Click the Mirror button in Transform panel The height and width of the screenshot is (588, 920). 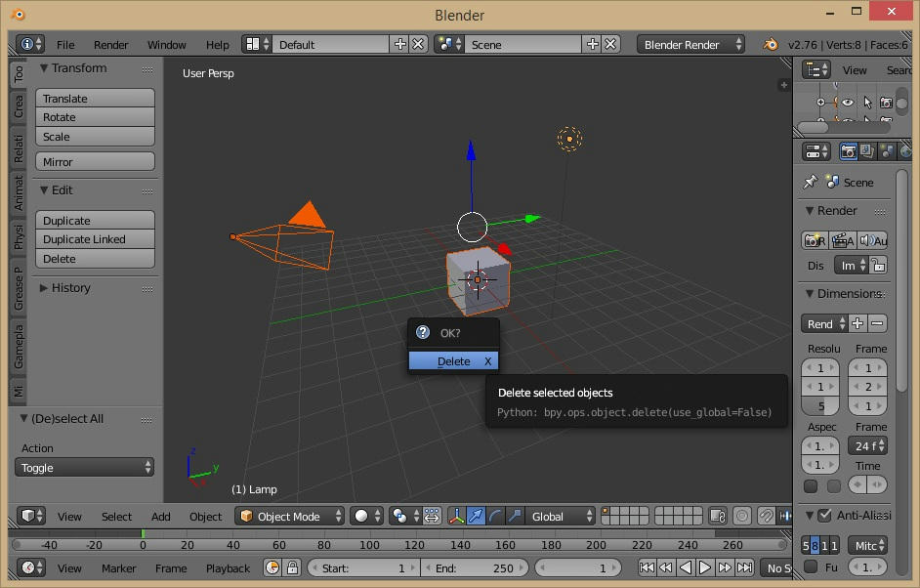pyautogui.click(x=95, y=162)
